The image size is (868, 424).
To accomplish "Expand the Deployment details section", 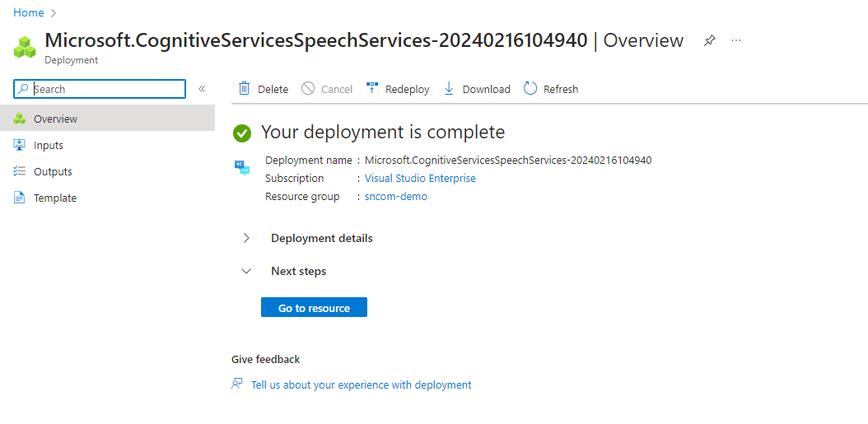I will coord(246,238).
